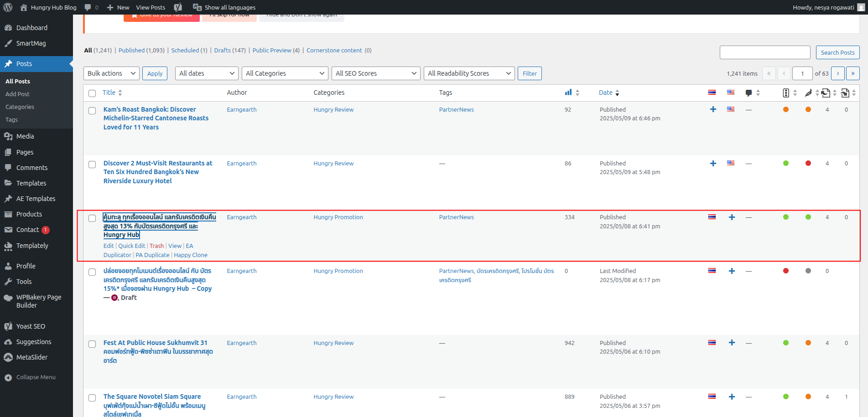The image size is (868, 417).
Task: Open the Yoast SEO admin bar icon
Action: pyautogui.click(x=178, y=7)
